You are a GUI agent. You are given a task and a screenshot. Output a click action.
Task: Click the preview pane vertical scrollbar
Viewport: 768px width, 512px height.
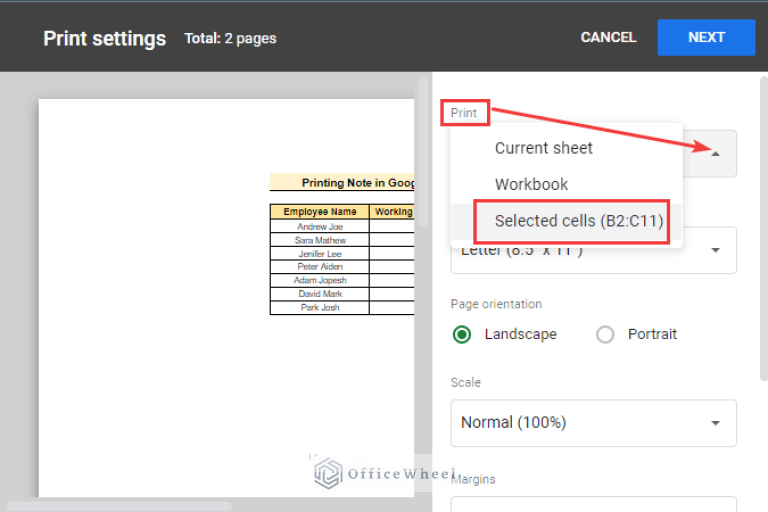tap(423, 151)
